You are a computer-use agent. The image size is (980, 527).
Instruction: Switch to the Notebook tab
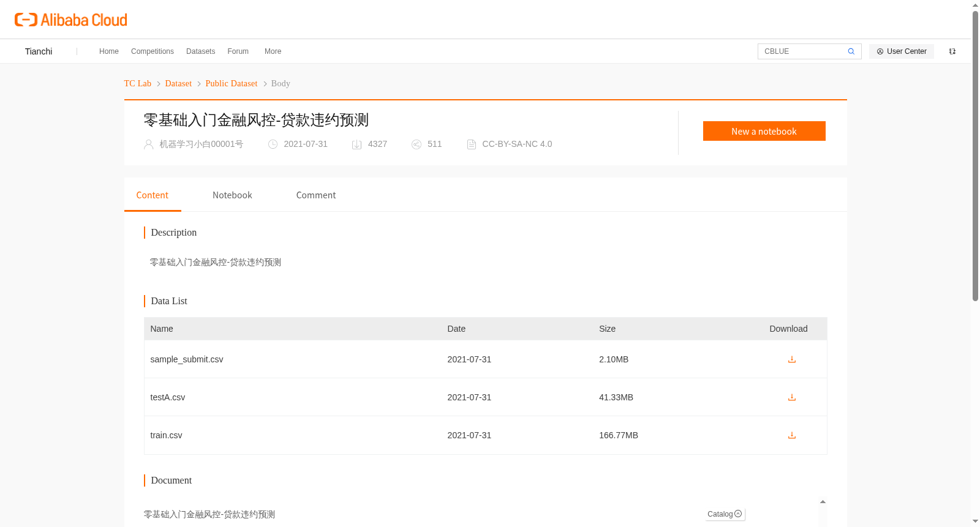click(232, 195)
